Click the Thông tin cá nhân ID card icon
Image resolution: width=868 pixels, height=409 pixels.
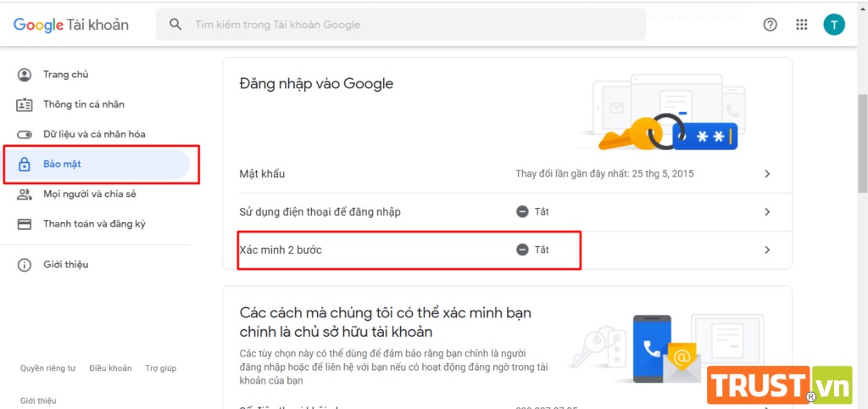(25, 104)
